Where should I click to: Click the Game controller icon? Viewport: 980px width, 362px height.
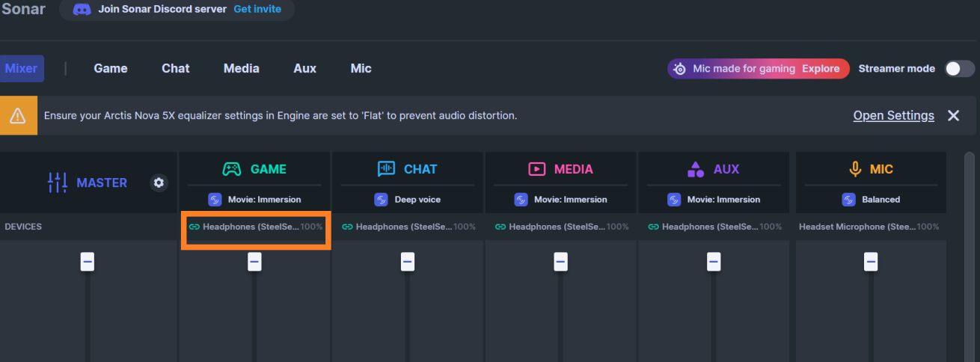[232, 169]
